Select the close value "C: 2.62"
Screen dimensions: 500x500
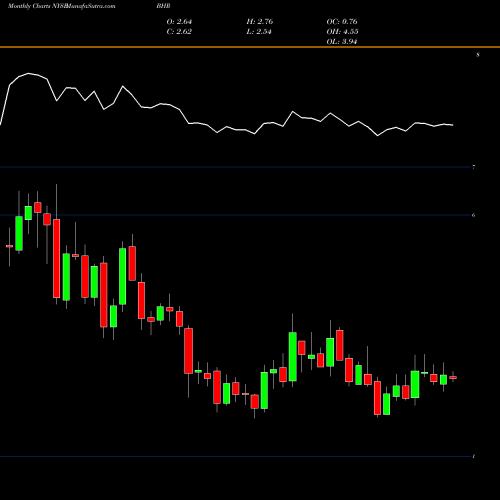point(179,32)
